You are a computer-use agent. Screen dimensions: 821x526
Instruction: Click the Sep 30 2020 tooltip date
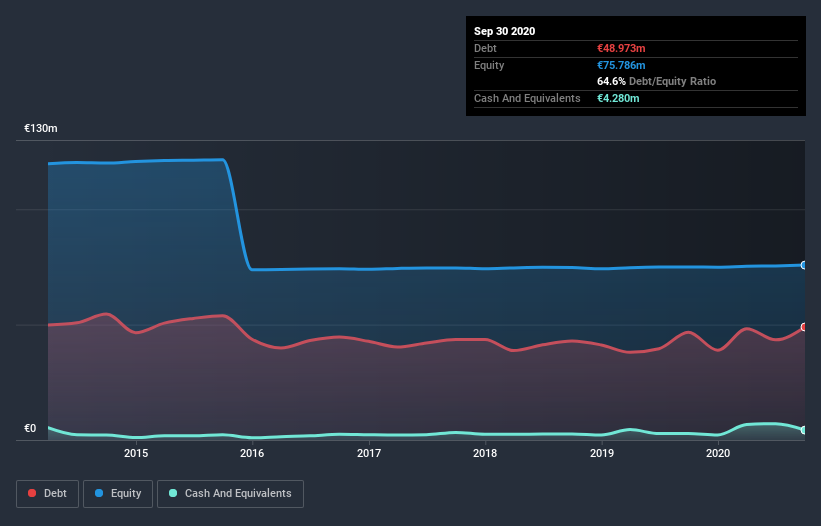(505, 31)
